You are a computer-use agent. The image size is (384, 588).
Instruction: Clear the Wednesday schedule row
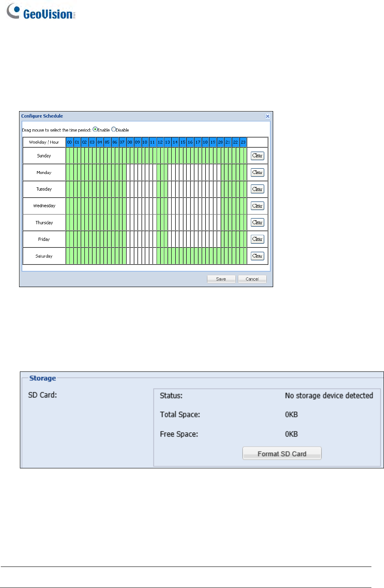[257, 206]
